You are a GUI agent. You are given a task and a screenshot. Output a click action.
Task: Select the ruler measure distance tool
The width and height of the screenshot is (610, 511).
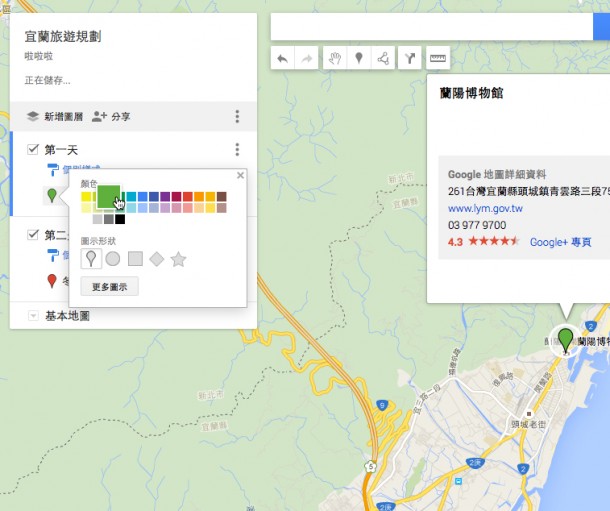(438, 59)
